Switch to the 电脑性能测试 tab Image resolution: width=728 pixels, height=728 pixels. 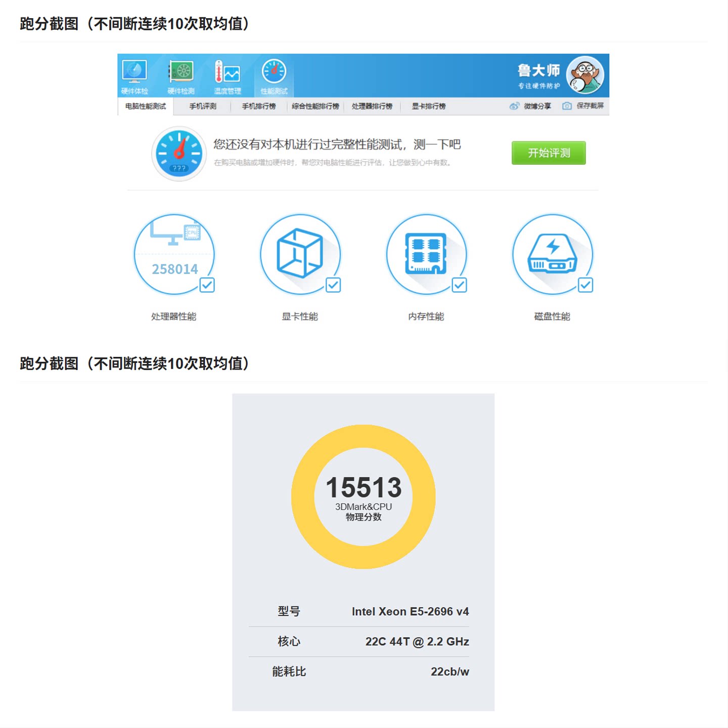146,106
